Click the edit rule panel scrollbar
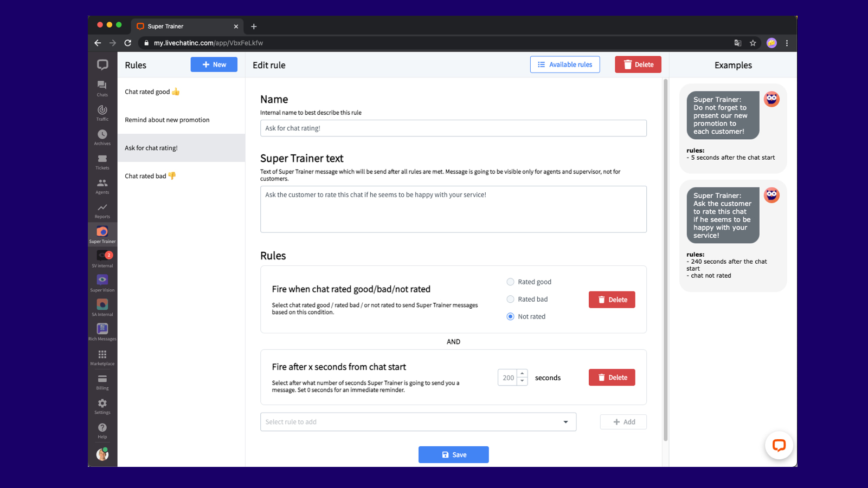 point(665,260)
